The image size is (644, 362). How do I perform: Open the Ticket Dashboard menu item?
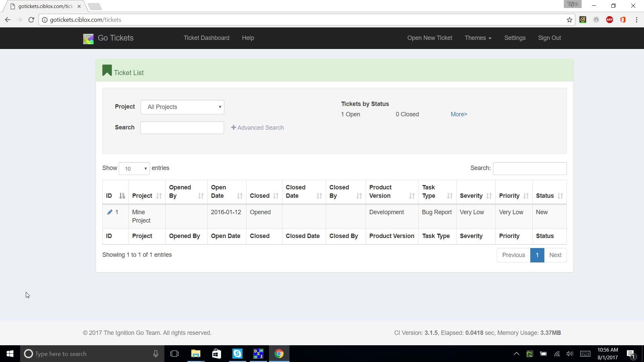pos(206,38)
